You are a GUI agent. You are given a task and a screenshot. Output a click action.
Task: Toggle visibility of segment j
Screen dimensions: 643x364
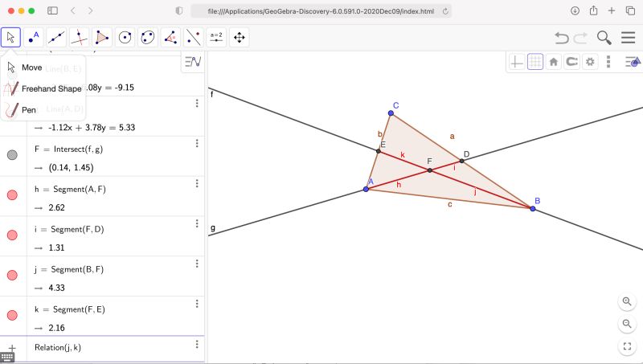[x=12, y=275]
